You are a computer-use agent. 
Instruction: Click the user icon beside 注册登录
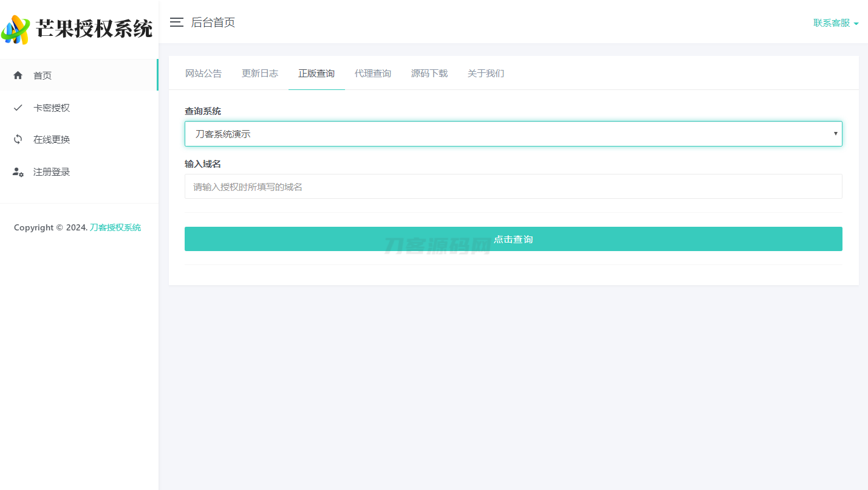pos(18,171)
